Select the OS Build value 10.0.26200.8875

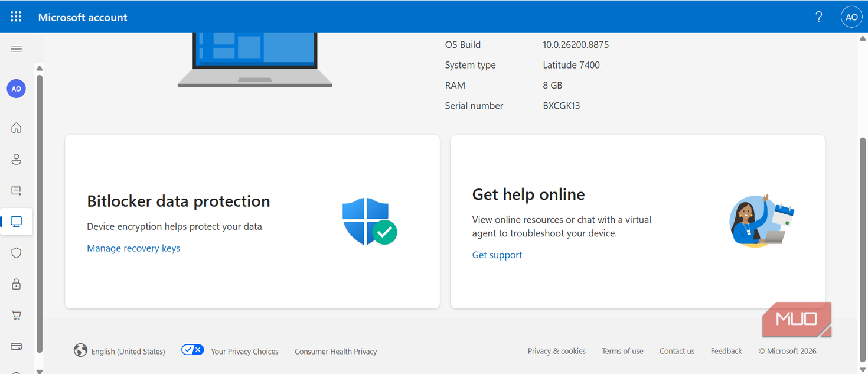[x=576, y=44]
